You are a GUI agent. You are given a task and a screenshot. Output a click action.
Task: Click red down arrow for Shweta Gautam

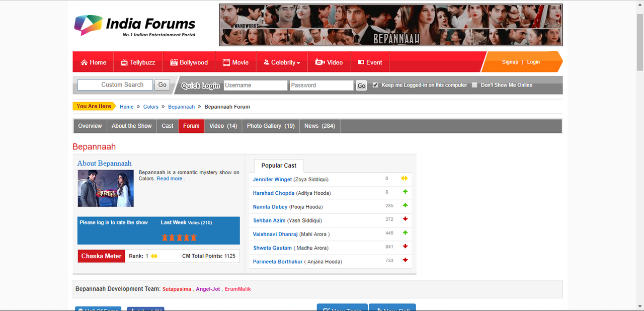pos(405,246)
